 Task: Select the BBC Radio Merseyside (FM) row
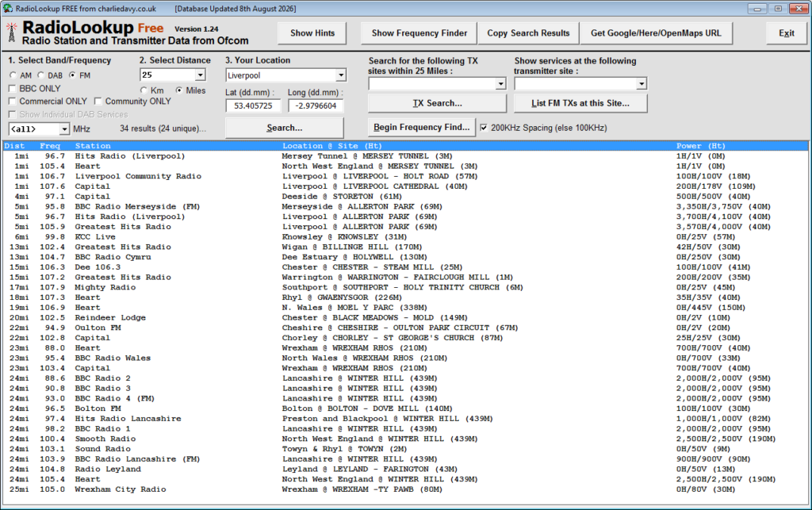405,206
